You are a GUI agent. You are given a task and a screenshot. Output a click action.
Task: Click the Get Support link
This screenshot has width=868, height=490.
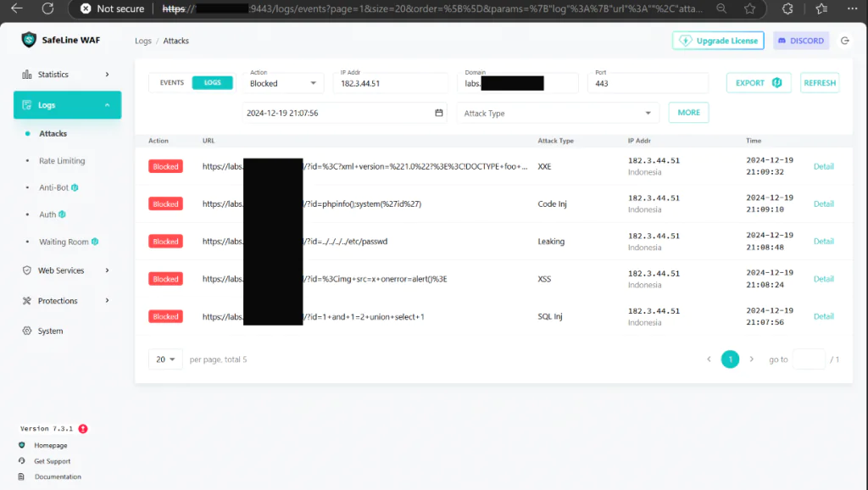click(52, 460)
